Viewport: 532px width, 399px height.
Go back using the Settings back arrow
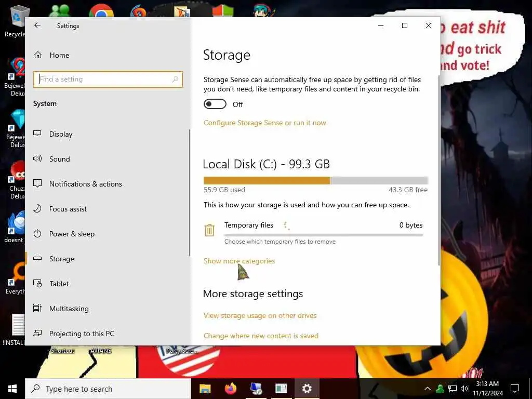point(37,25)
